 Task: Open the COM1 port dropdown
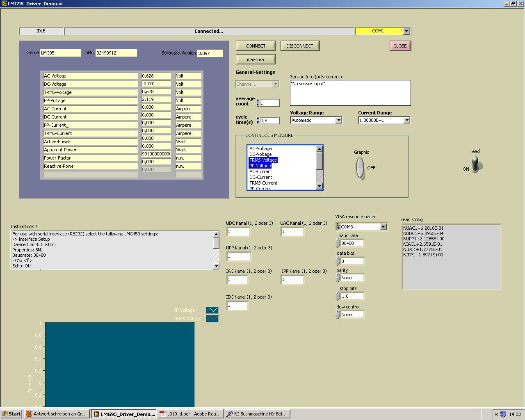tap(406, 31)
